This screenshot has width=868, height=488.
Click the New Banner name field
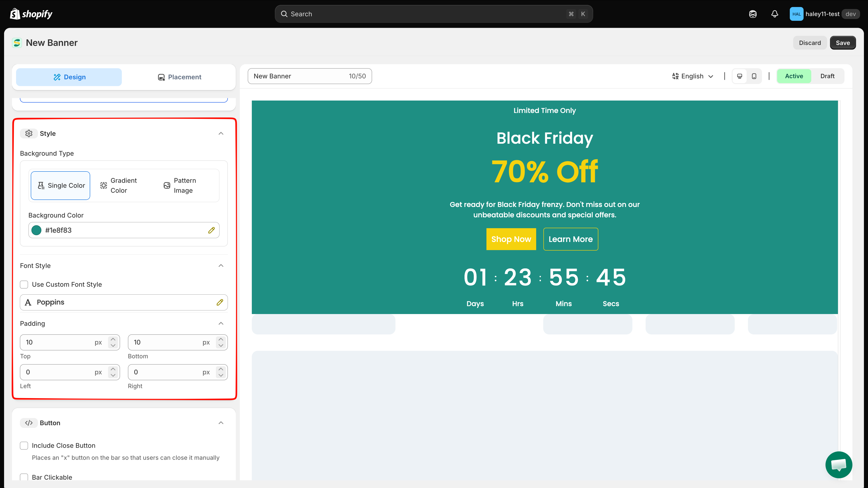pos(310,76)
